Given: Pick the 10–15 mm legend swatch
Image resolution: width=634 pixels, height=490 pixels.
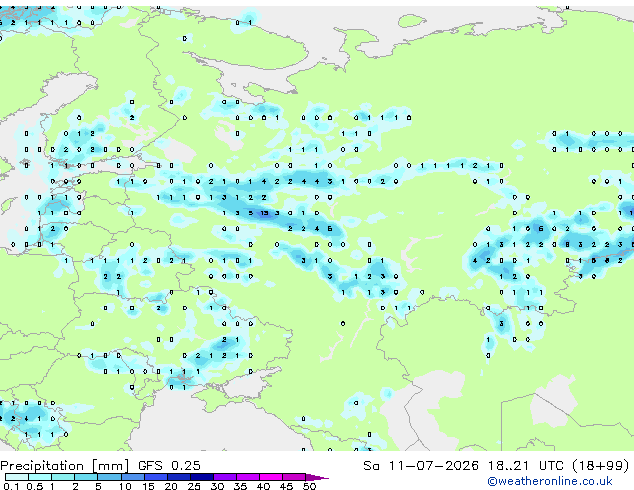Looking at the screenshot, I should pos(132,477).
